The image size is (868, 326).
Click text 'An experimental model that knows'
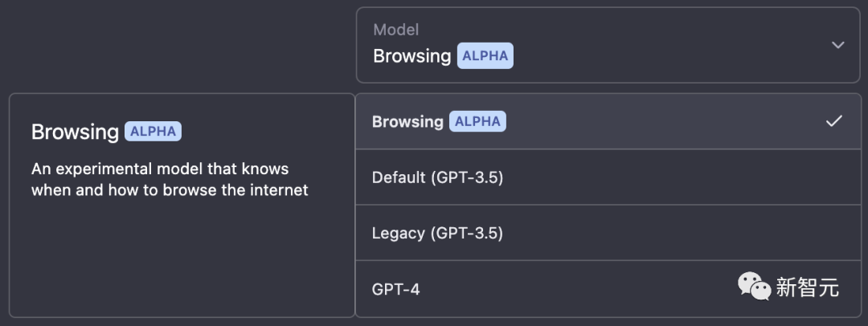tap(160, 169)
